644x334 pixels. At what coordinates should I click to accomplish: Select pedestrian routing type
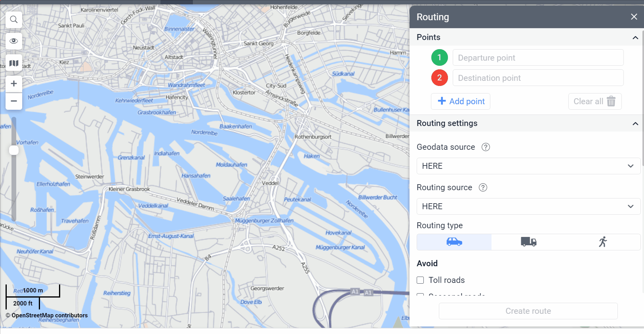tap(603, 242)
